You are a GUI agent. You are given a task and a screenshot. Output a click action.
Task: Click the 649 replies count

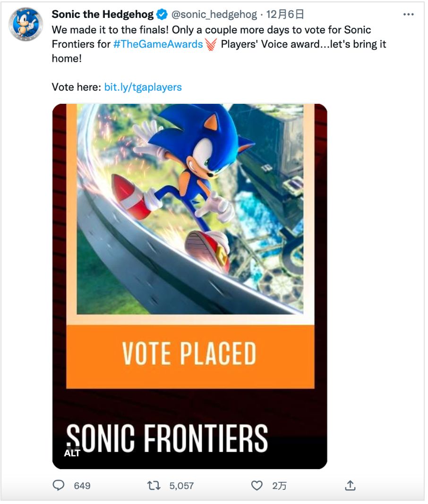point(82,485)
